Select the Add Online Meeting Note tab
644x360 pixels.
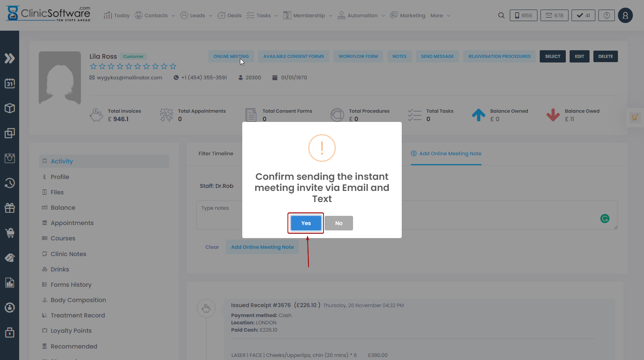pos(446,153)
